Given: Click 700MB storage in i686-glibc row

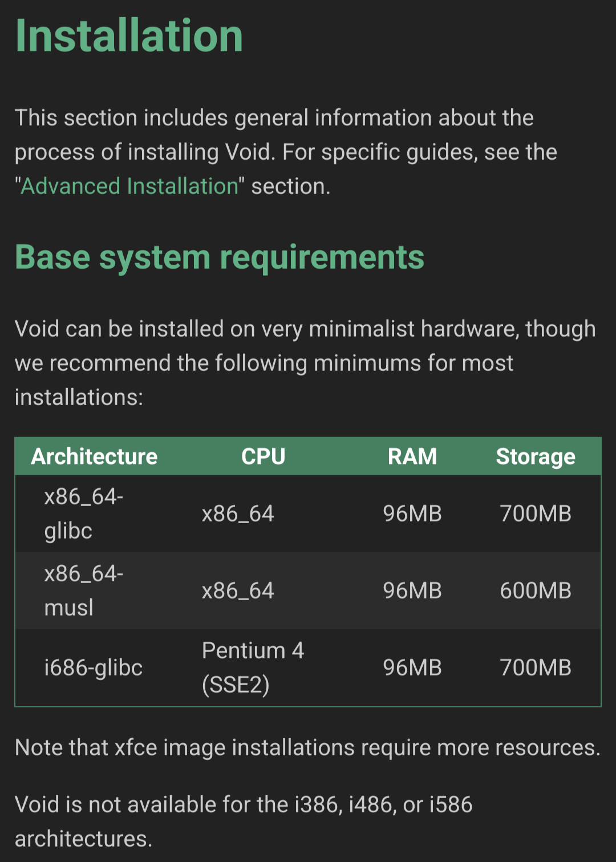Looking at the screenshot, I should 535,667.
